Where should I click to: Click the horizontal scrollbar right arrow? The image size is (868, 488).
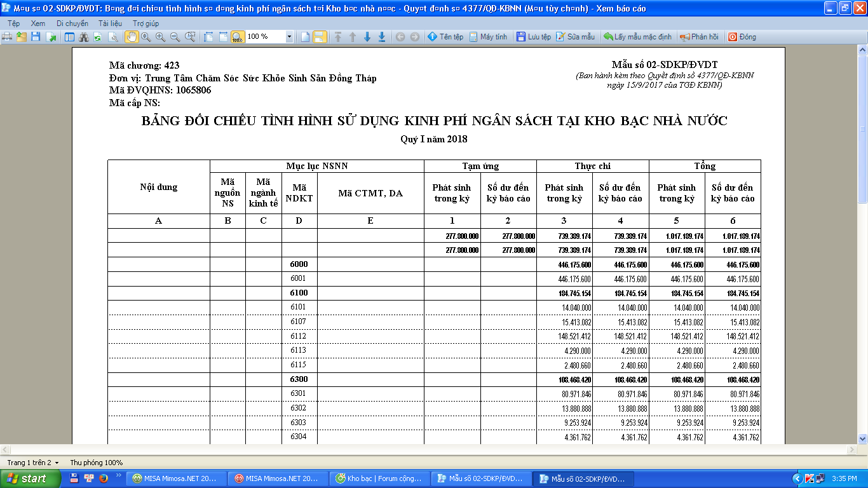pos(851,449)
